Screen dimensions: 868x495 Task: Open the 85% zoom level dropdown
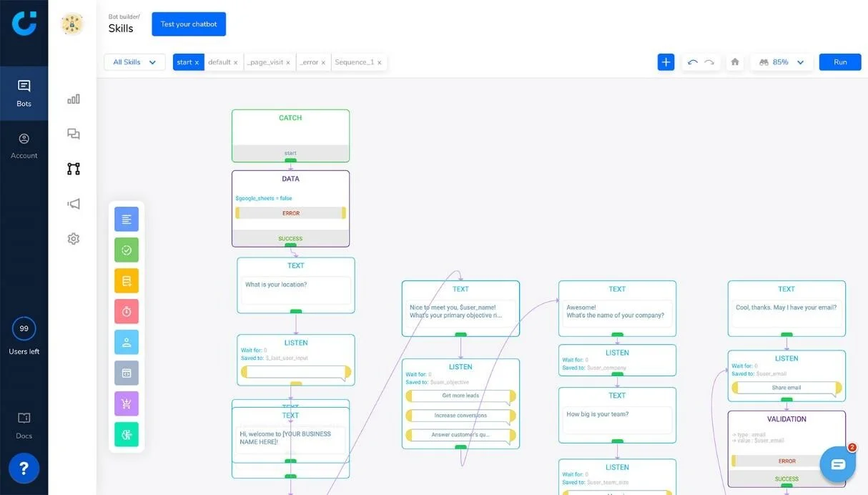tap(781, 62)
